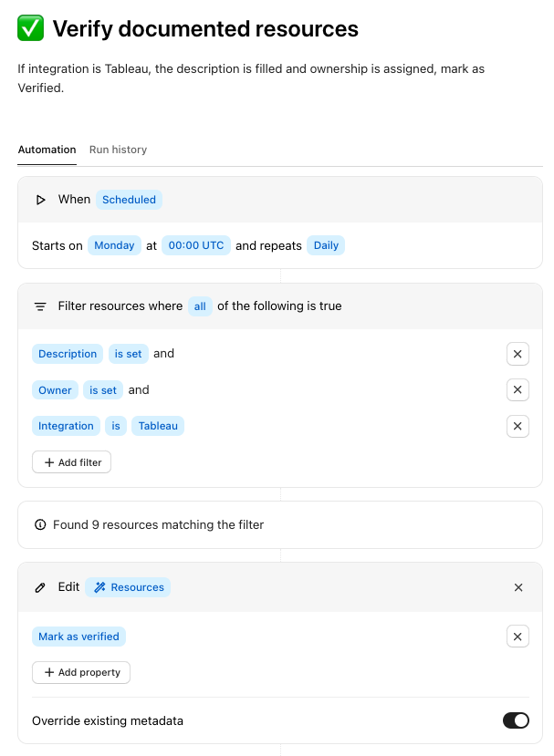Open the Daily repeat frequency dropdown
This screenshot has height=756, width=554.
point(326,245)
